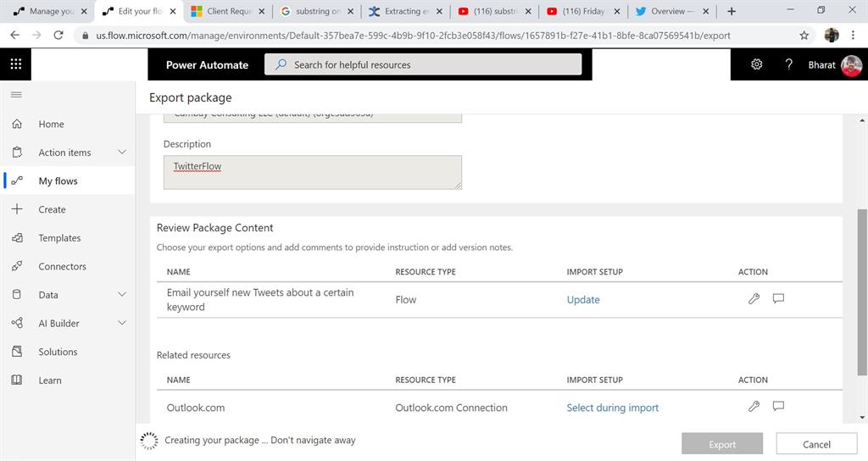This screenshot has height=461, width=868.
Task: Click wrench icon for Outlook.com row
Action: pos(754,407)
